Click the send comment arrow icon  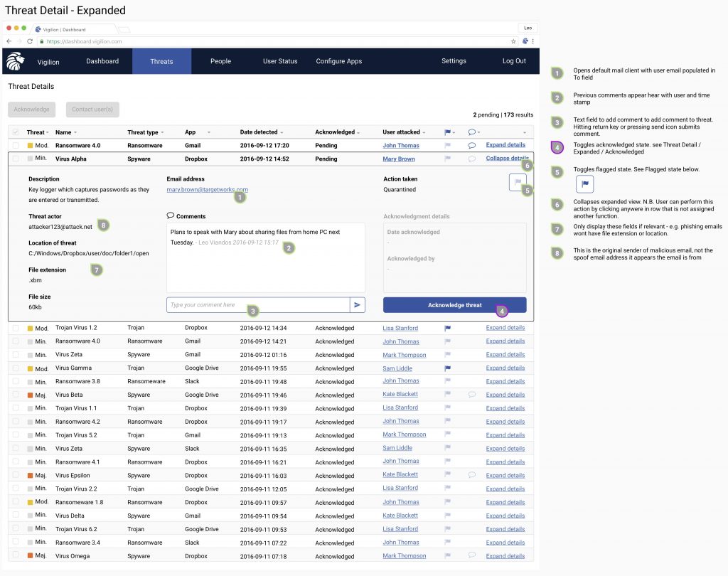click(x=358, y=305)
